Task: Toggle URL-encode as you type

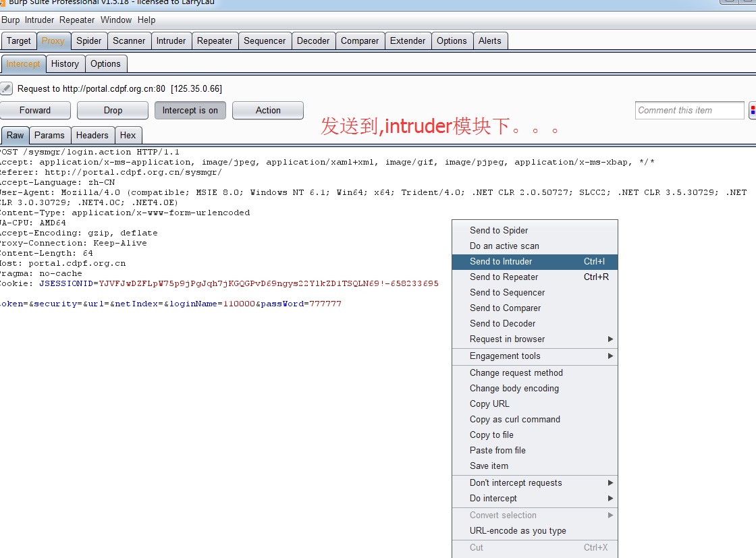Action: (535, 531)
